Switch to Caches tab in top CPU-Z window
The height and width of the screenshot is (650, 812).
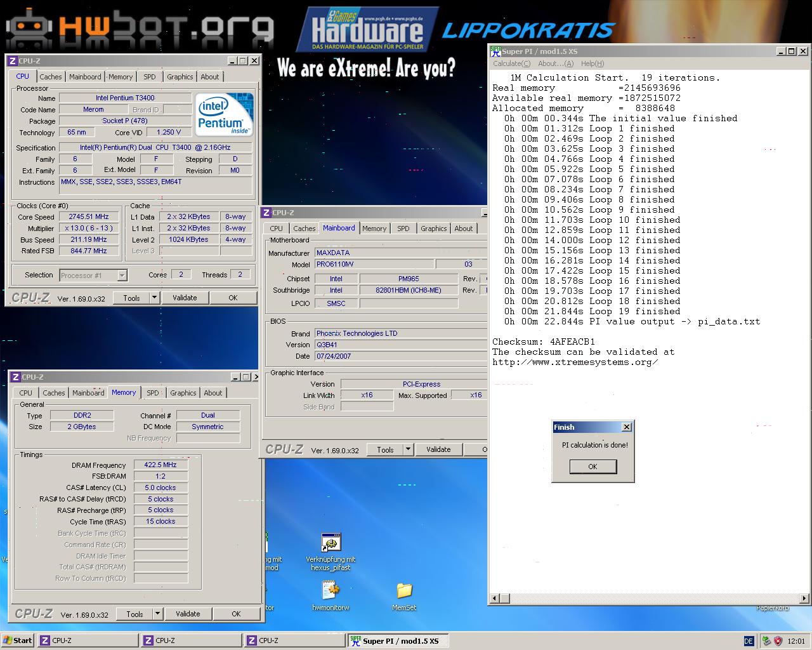pyautogui.click(x=51, y=77)
